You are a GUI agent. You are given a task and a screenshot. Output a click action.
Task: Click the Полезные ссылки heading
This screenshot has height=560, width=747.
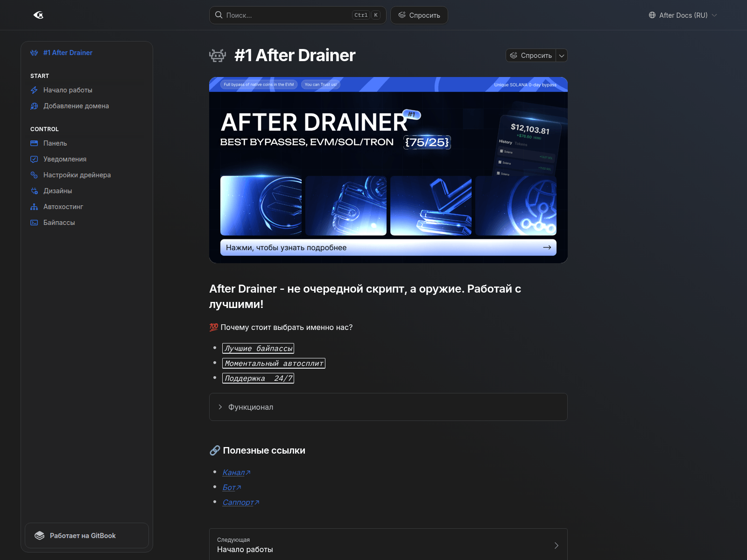(264, 450)
